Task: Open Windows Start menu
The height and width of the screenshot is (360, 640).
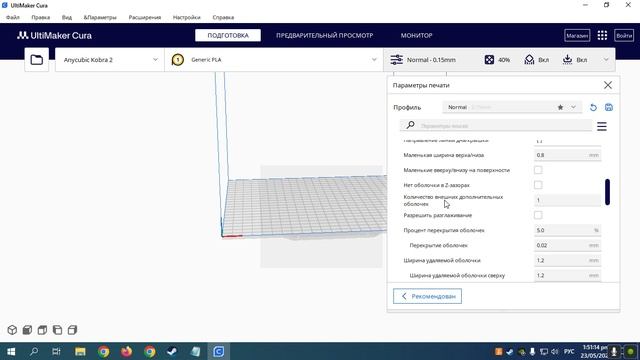Action: click(11, 351)
